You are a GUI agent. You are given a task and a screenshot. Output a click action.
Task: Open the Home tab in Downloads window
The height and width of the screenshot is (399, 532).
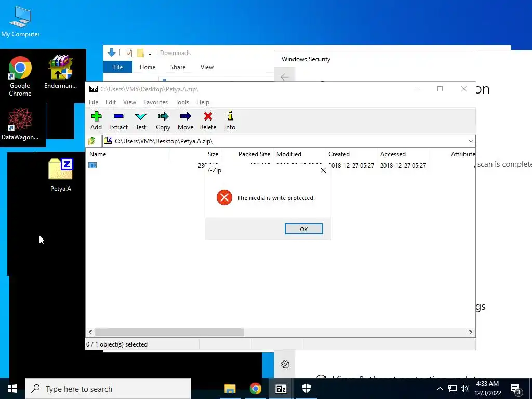(147, 67)
